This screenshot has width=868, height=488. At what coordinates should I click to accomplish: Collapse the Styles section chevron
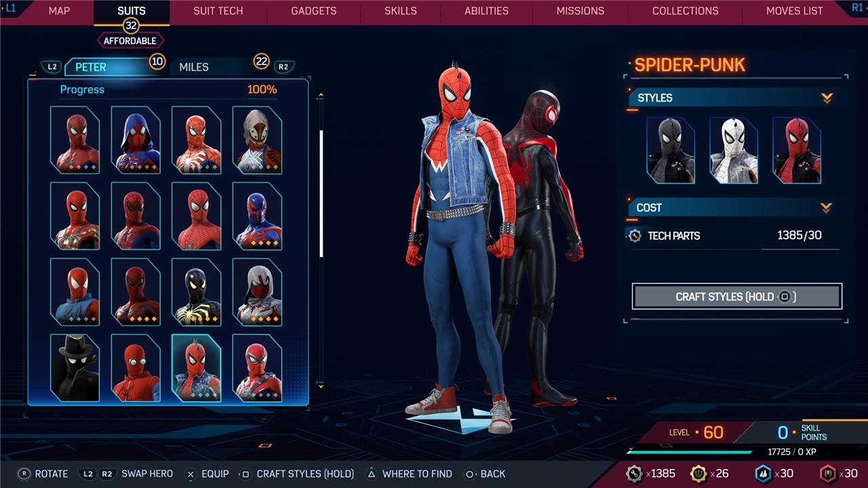(826, 98)
